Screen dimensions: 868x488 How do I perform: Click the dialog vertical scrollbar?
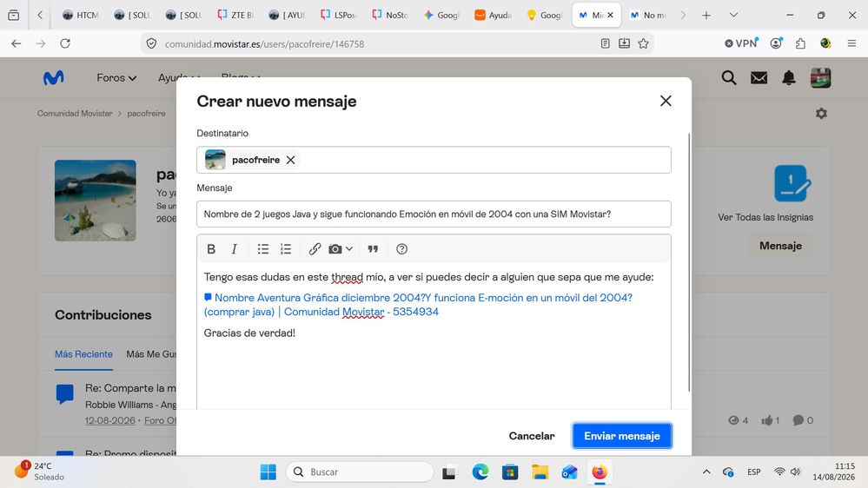[x=689, y=263]
